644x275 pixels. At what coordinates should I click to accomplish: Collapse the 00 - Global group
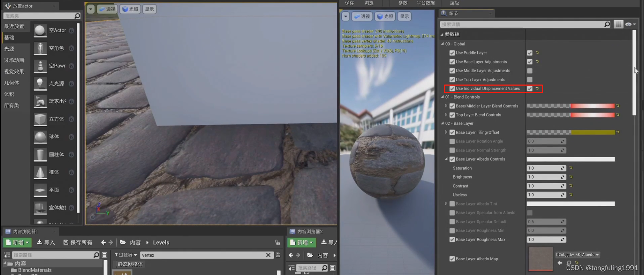tap(442, 44)
